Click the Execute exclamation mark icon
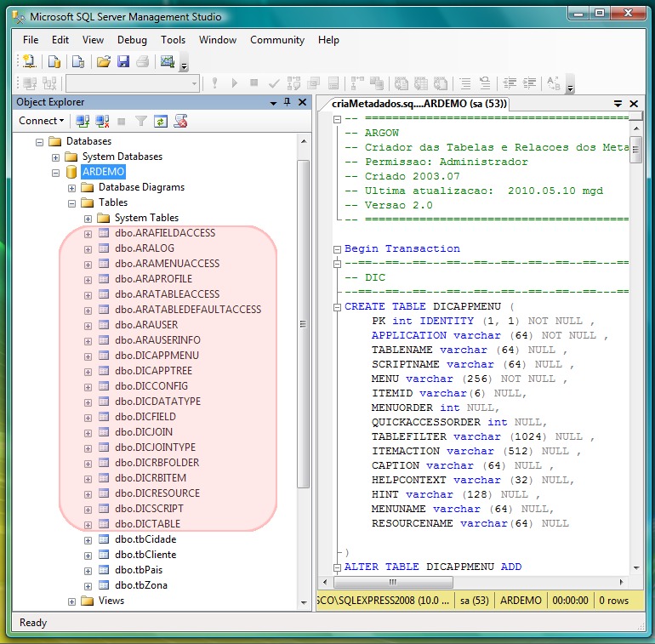 click(x=214, y=83)
